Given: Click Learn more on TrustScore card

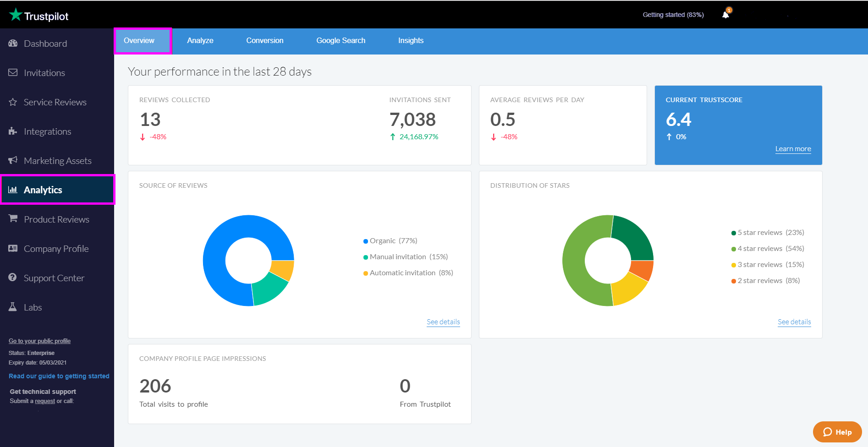Looking at the screenshot, I should [x=793, y=149].
